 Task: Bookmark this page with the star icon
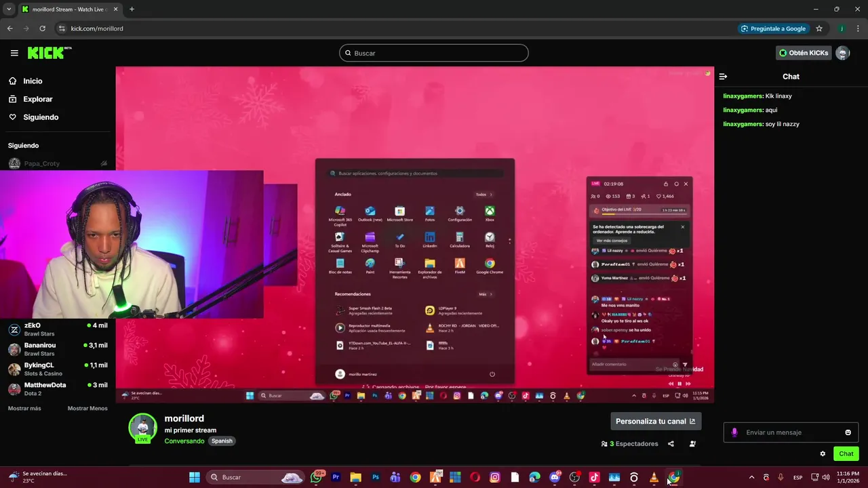tap(819, 28)
